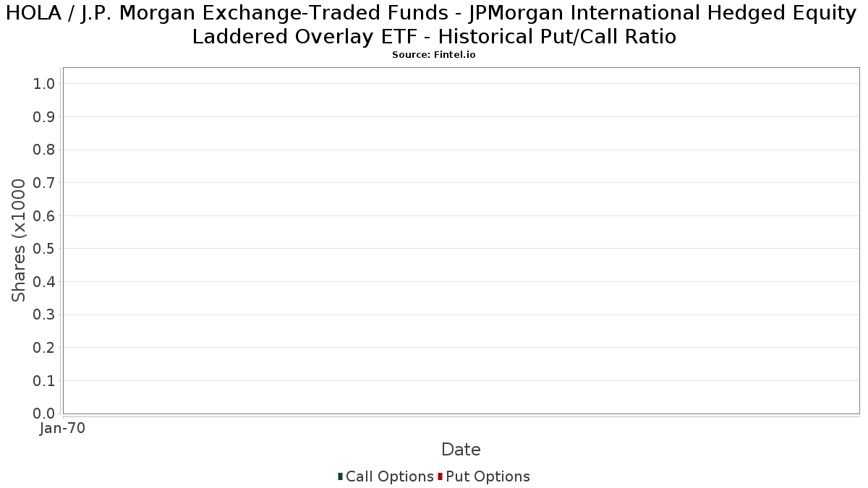Toggle the Put Options legend label
The height and width of the screenshot is (488, 868).
click(488, 476)
